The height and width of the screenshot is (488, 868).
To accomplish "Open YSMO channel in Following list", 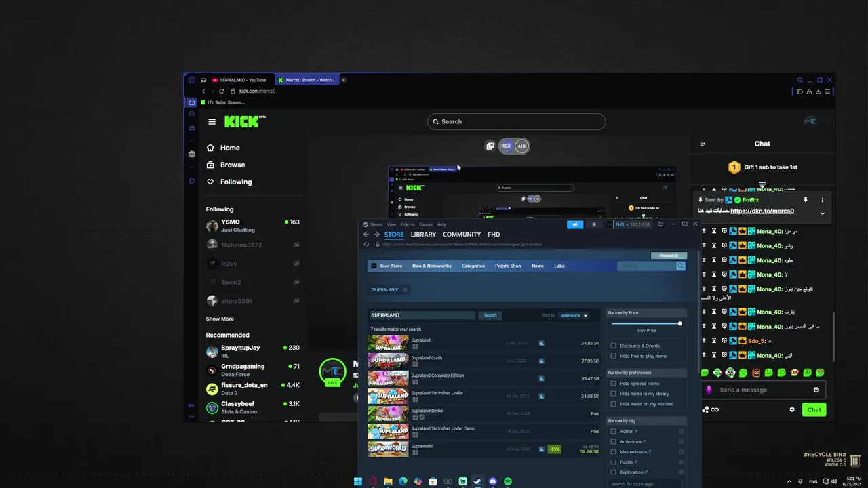I will pyautogui.click(x=252, y=226).
